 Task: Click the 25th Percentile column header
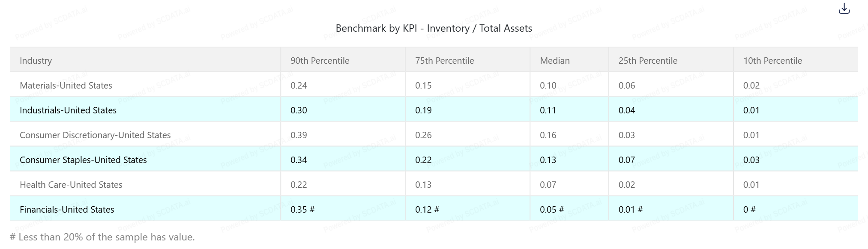647,61
